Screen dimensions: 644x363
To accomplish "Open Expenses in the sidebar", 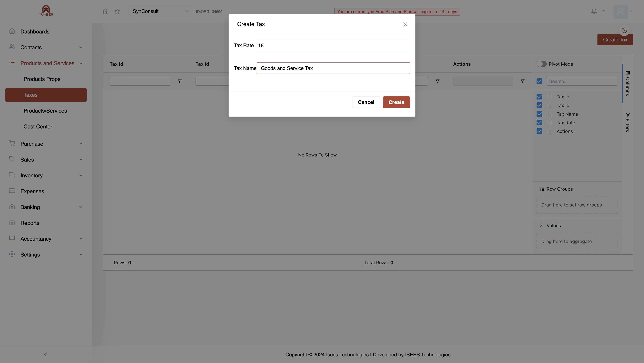I will point(46,191).
